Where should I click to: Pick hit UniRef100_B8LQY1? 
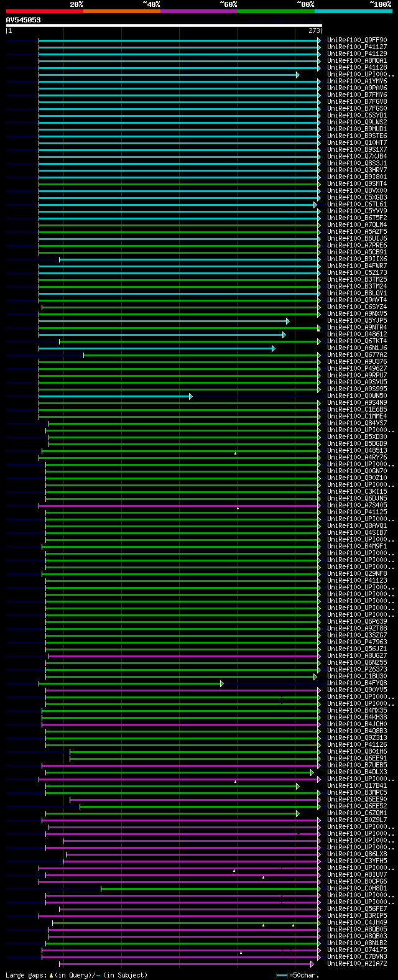coord(357,294)
